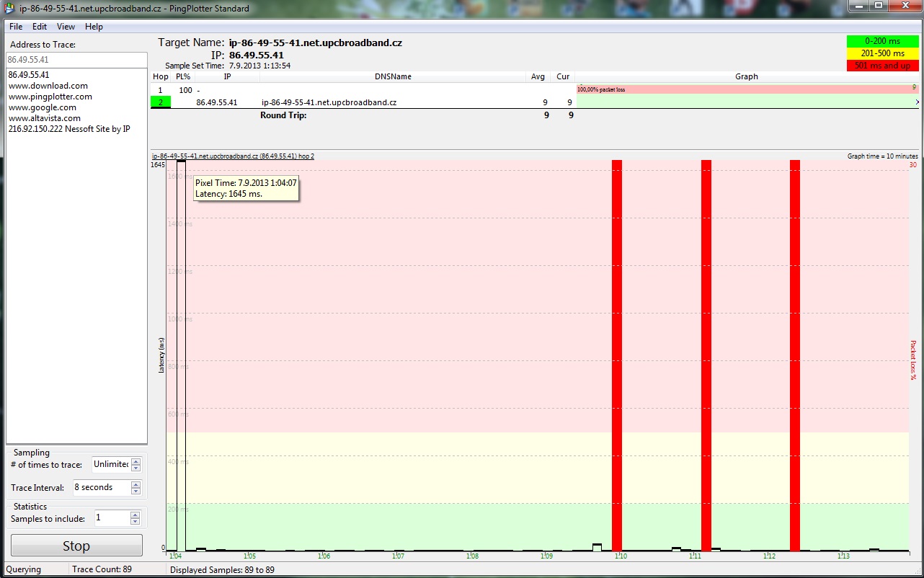Open the File menu

click(x=16, y=27)
